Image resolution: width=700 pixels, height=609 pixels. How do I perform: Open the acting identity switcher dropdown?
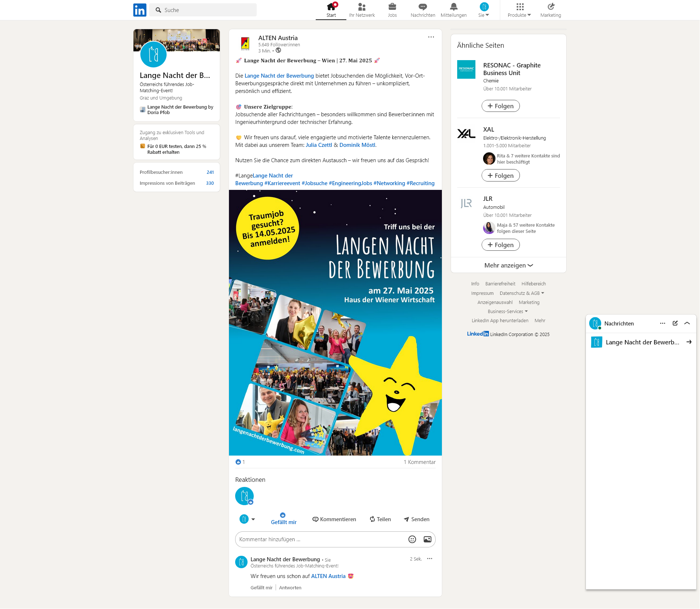click(x=247, y=519)
